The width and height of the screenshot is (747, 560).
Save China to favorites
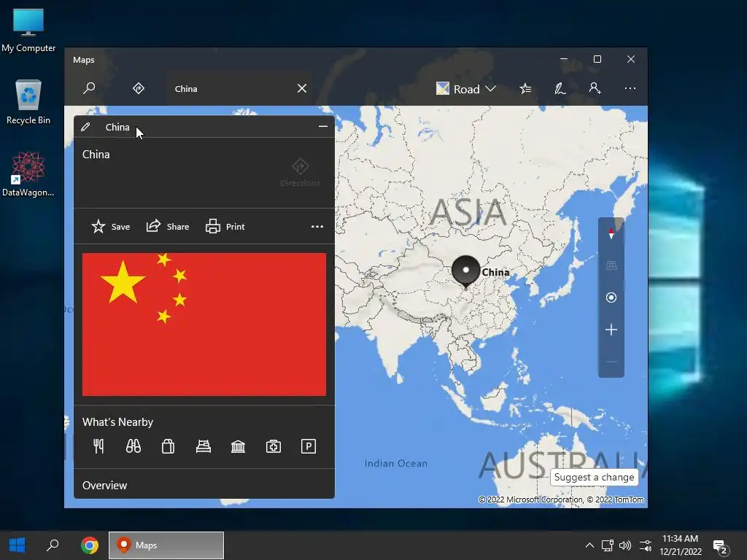[x=111, y=227]
